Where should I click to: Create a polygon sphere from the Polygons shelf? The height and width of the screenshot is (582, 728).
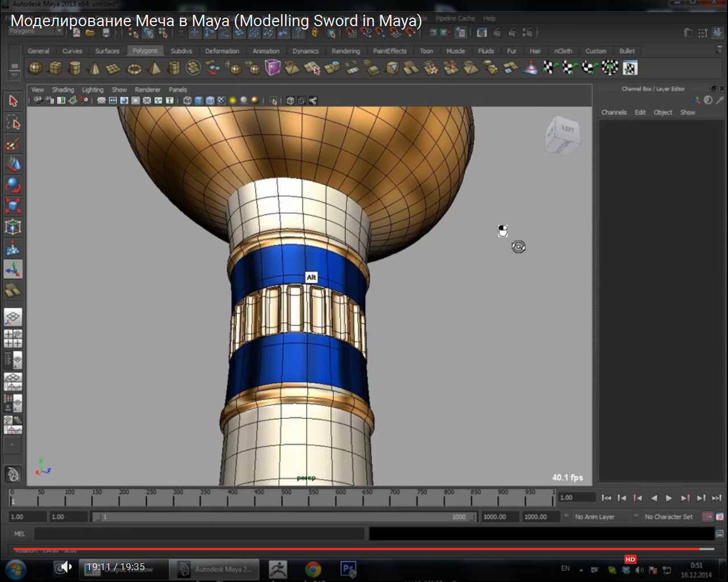tap(35, 68)
